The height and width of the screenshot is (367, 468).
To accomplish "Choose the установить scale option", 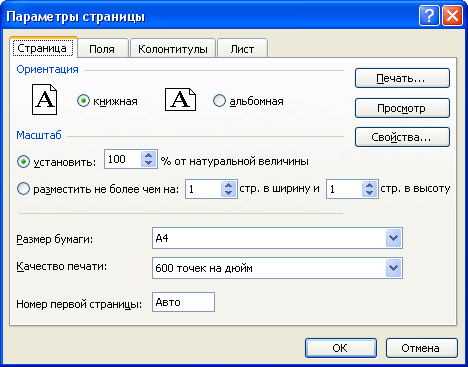I will [x=23, y=162].
